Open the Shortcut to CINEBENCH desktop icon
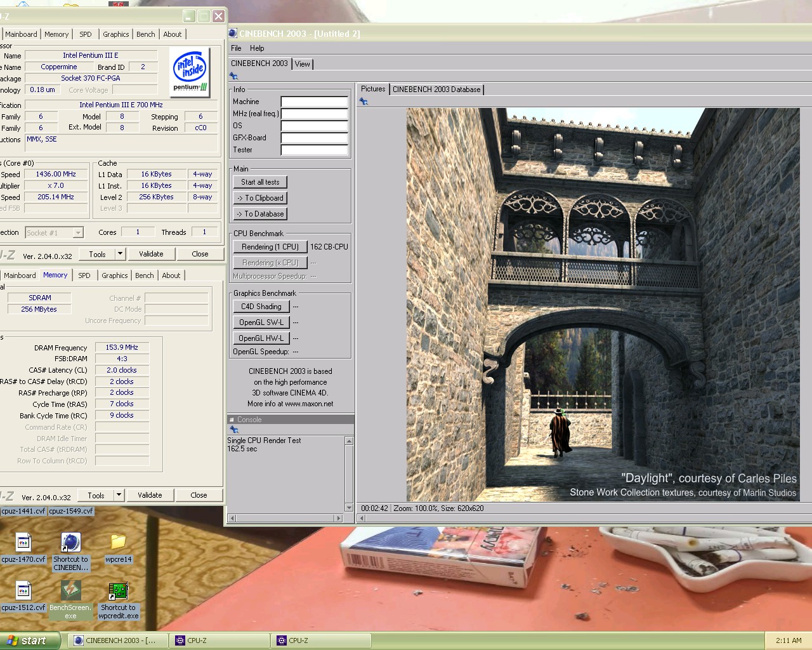This screenshot has width=812, height=650. coord(70,551)
